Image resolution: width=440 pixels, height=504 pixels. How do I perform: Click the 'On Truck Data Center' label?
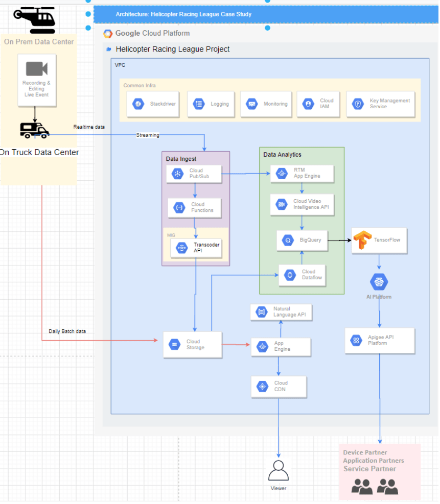[39, 152]
